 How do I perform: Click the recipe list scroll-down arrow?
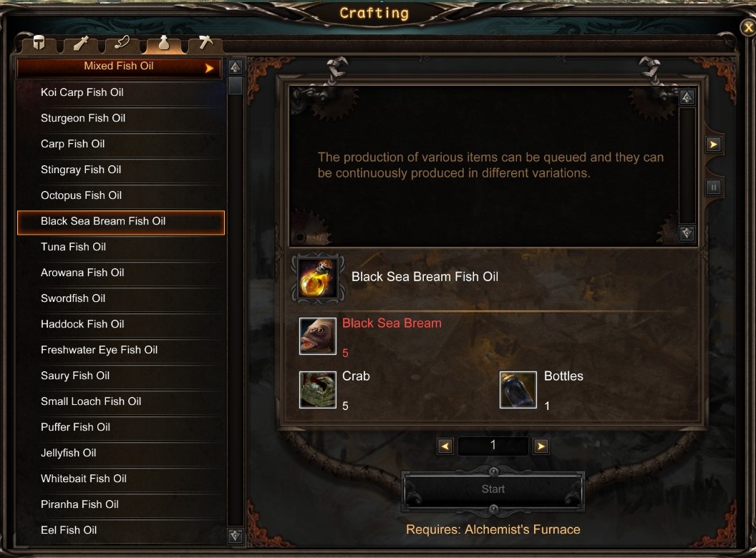236,536
